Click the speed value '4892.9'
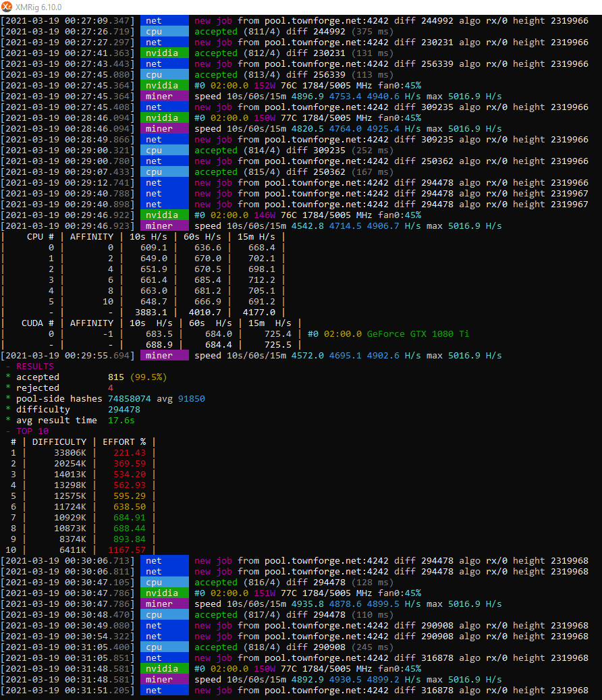Image resolution: width=602 pixels, height=700 pixels. click(308, 680)
